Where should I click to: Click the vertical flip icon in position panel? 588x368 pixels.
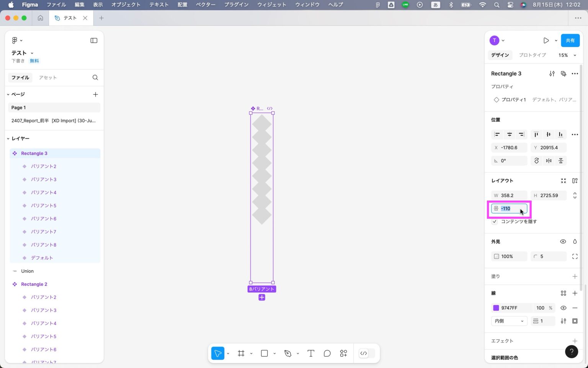[561, 161]
